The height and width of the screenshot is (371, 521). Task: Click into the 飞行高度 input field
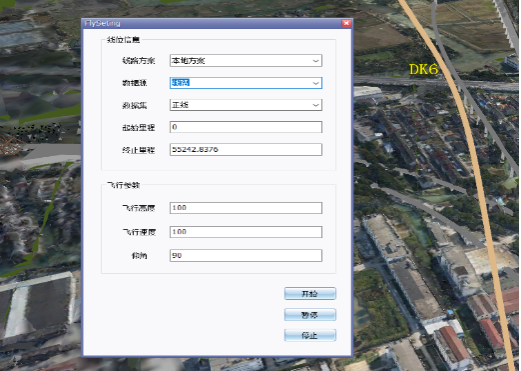246,208
